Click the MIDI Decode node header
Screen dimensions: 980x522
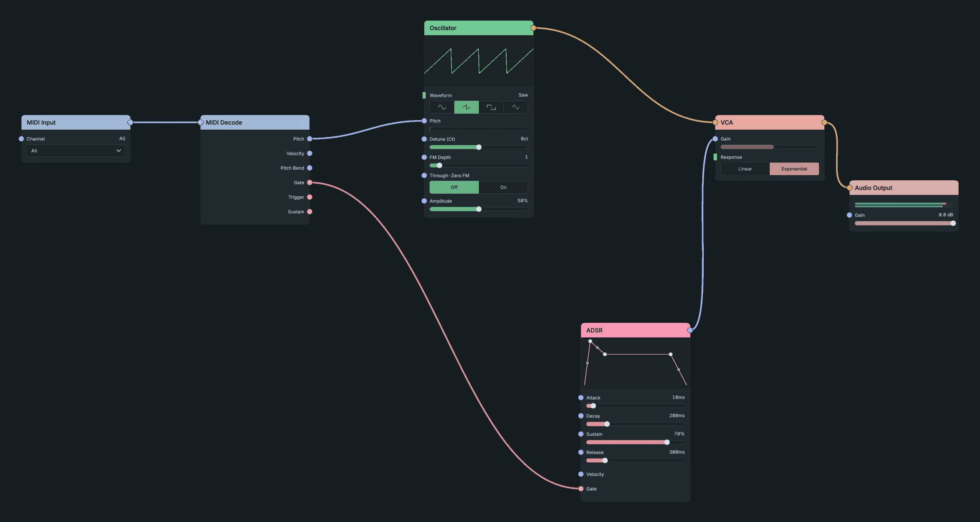click(255, 122)
